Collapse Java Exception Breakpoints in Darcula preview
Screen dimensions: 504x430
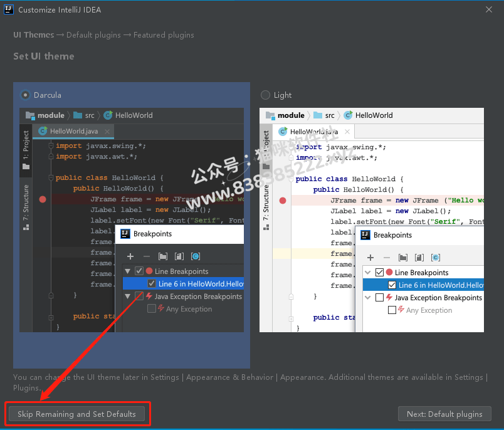coord(128,296)
